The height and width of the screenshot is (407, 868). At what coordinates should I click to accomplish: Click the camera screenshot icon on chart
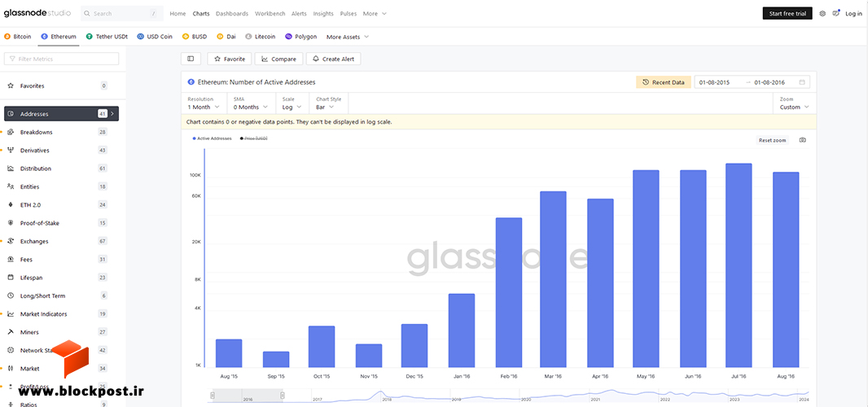(x=803, y=140)
